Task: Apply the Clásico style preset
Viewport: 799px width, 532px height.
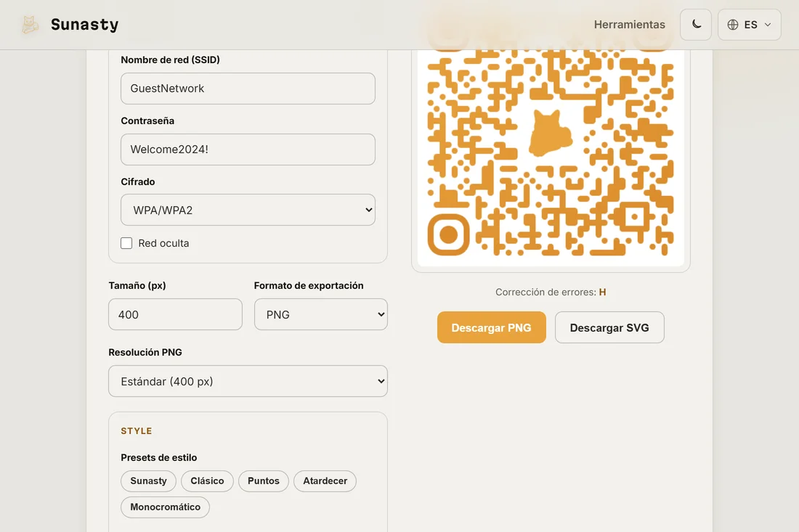Action: pyautogui.click(x=207, y=481)
